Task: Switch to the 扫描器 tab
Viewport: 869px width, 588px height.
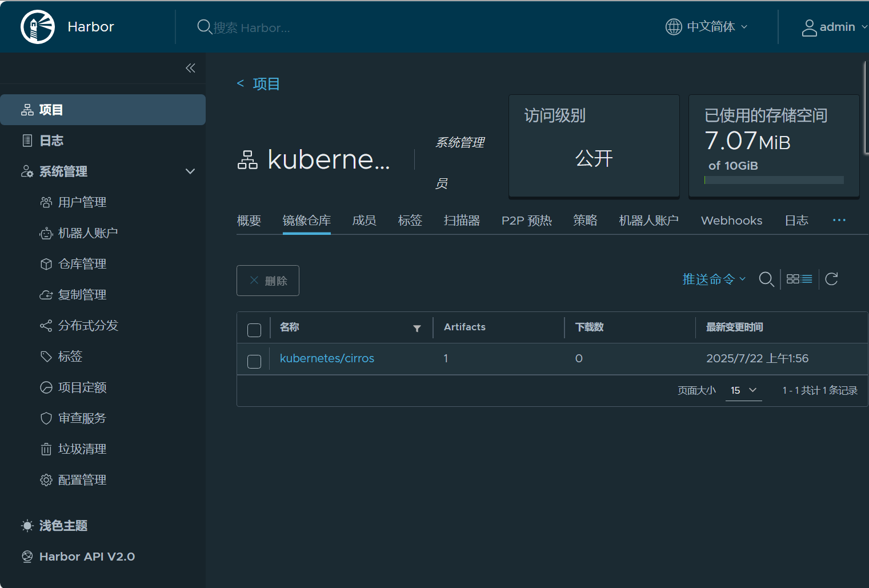Action: click(x=462, y=221)
